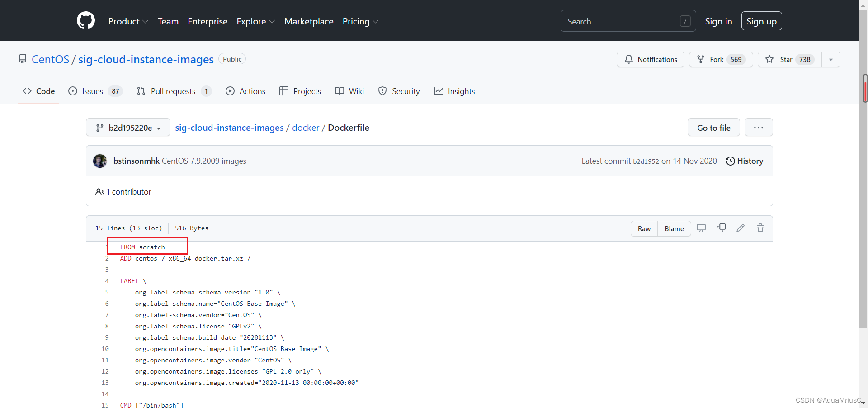
Task: Focus the Search input field
Action: point(628,21)
